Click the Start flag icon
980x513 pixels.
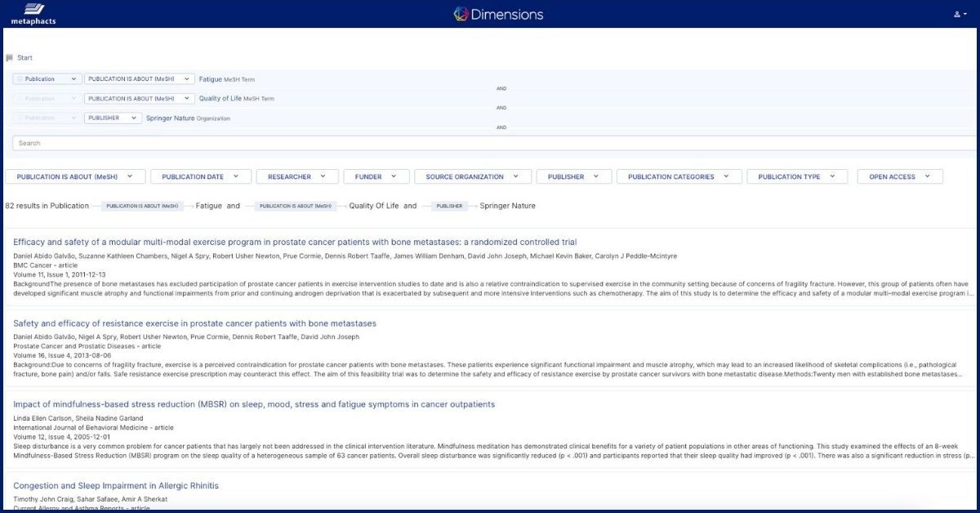[x=10, y=58]
